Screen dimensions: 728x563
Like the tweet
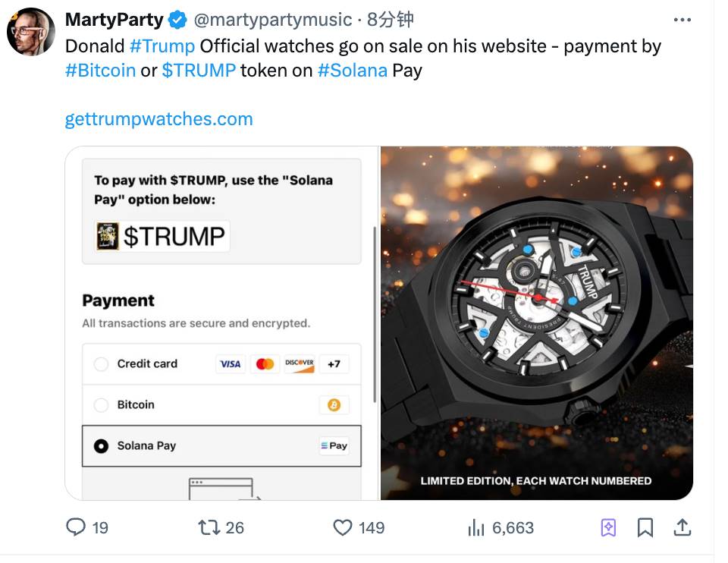pyautogui.click(x=344, y=527)
